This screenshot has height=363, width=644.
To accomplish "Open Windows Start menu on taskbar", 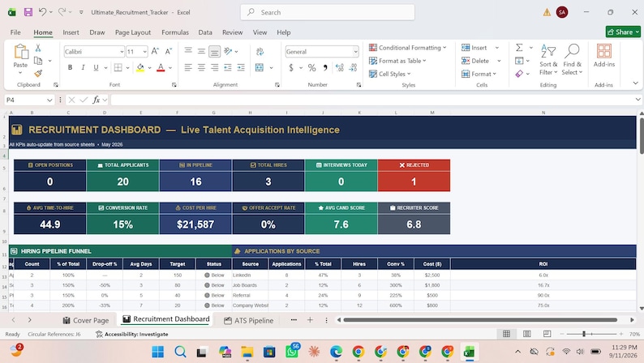I will tap(157, 352).
